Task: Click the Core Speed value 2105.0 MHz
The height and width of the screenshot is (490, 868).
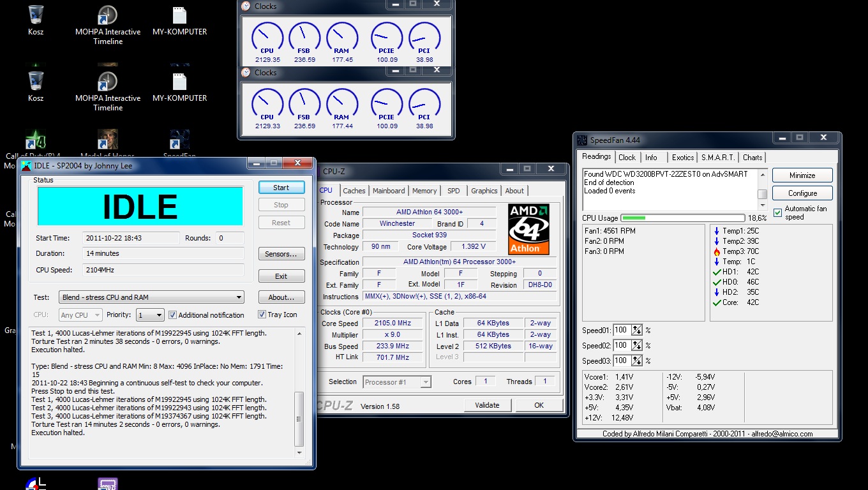Action: tap(393, 323)
